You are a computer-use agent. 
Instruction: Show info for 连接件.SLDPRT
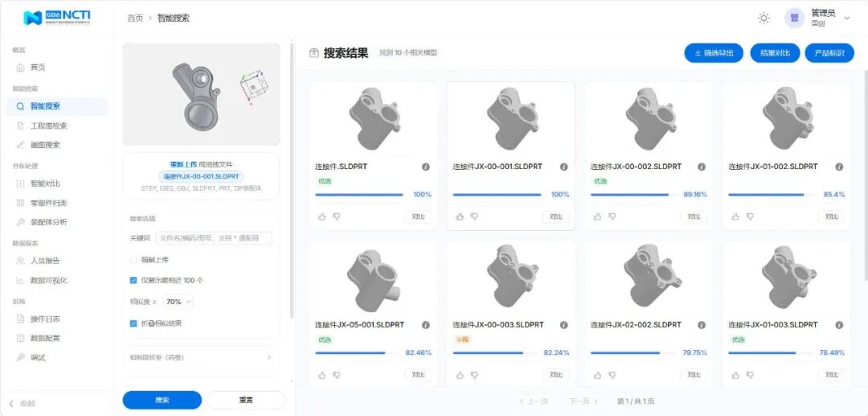(x=426, y=167)
